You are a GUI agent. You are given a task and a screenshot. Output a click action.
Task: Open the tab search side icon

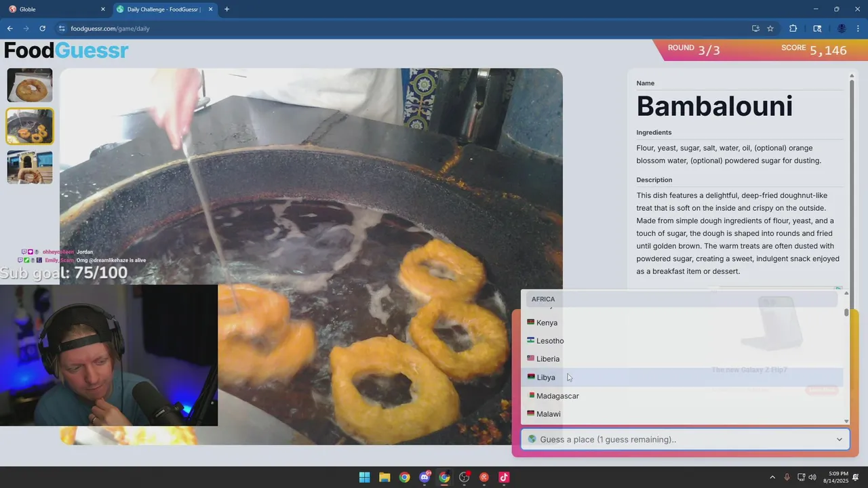coord(817,28)
